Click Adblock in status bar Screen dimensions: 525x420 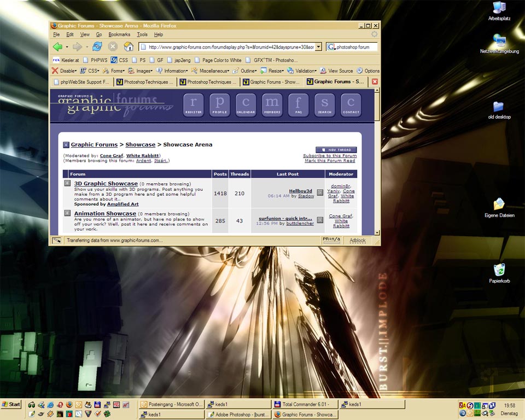[358, 241]
